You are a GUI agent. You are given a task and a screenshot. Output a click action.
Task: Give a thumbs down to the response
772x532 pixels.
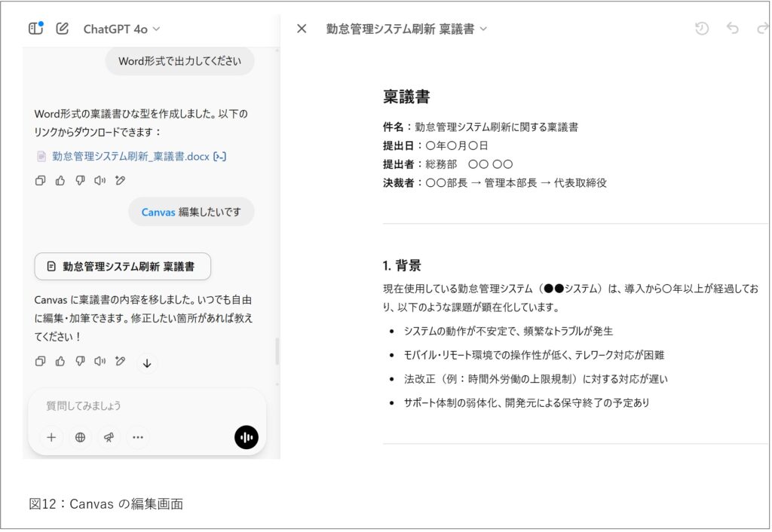[80, 362]
